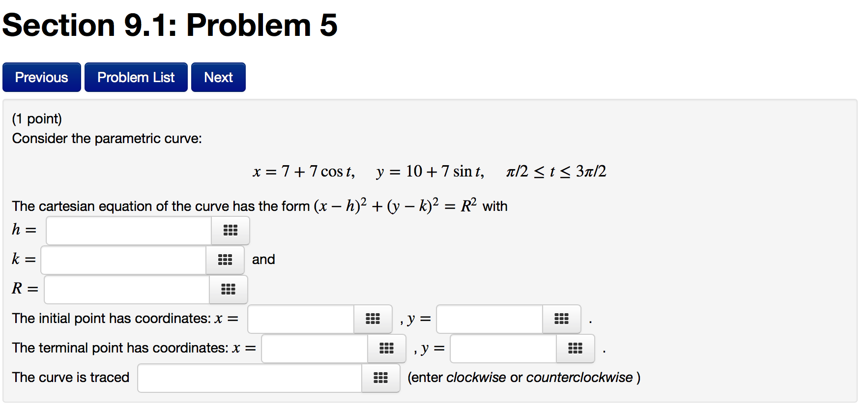868x412 pixels.
Task: Focus the k answer input box
Action: [123, 260]
